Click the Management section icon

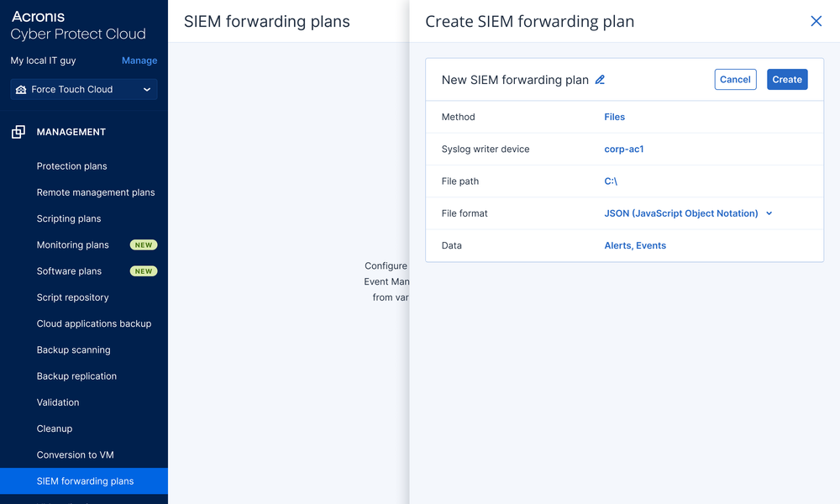coord(18,132)
